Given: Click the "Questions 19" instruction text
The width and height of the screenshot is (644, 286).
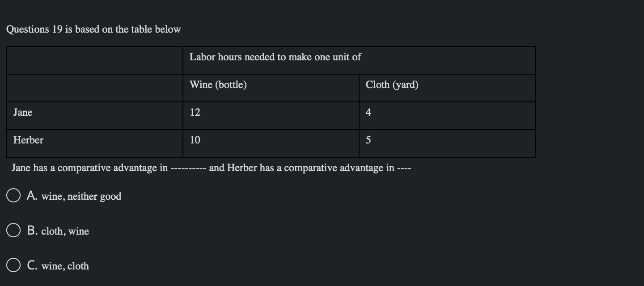Looking at the screenshot, I should pos(93,29).
